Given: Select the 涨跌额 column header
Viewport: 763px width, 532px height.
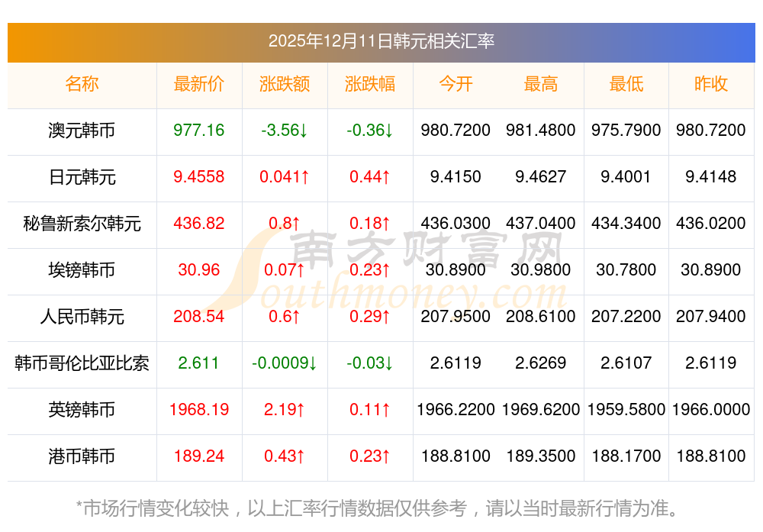Looking at the screenshot, I should (x=285, y=84).
